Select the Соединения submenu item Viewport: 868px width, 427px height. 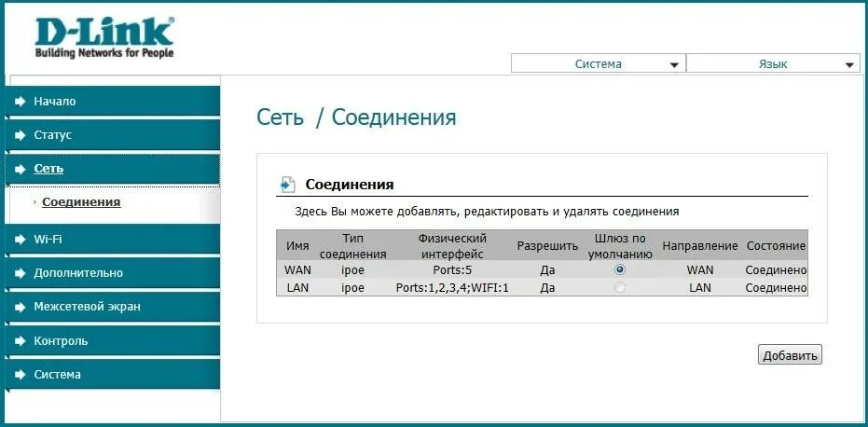pyautogui.click(x=81, y=202)
